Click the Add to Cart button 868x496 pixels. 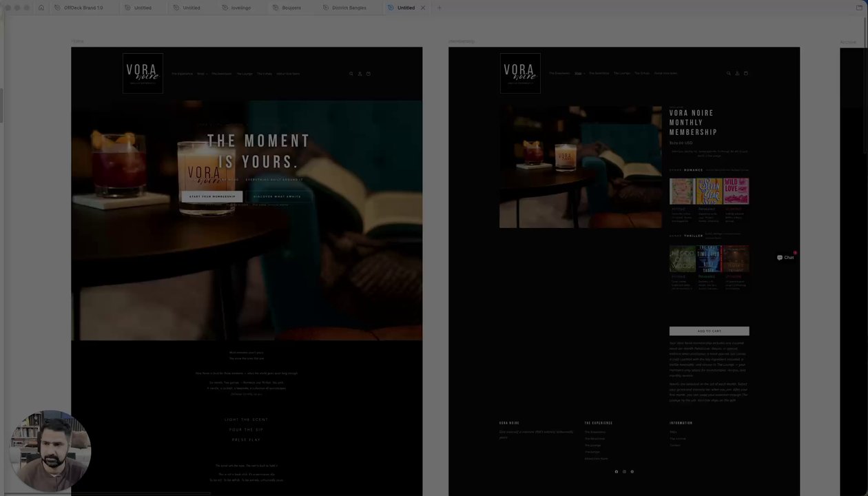click(x=709, y=331)
